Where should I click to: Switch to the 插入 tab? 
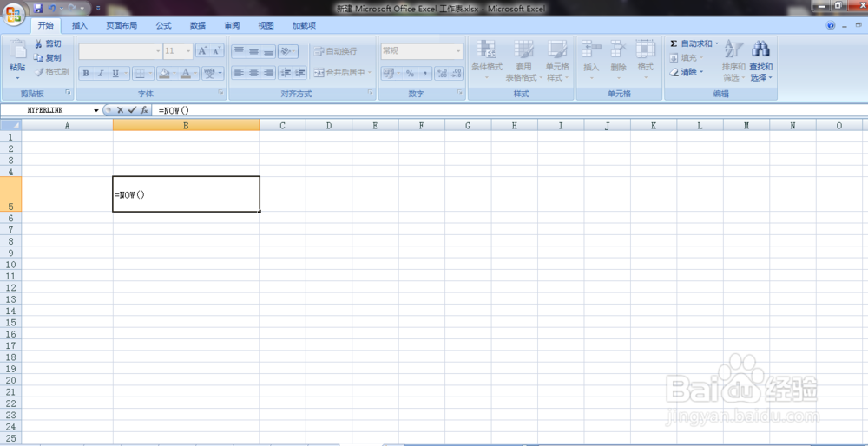click(x=80, y=25)
